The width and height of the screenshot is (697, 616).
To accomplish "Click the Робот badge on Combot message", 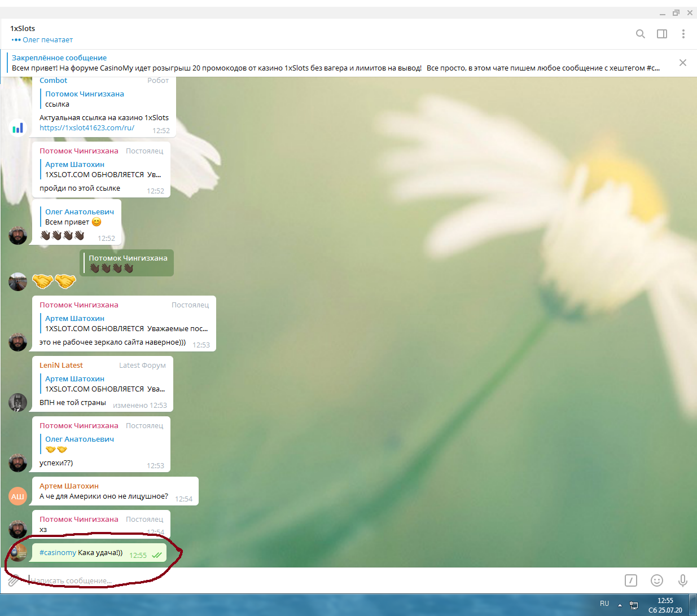I will point(158,81).
